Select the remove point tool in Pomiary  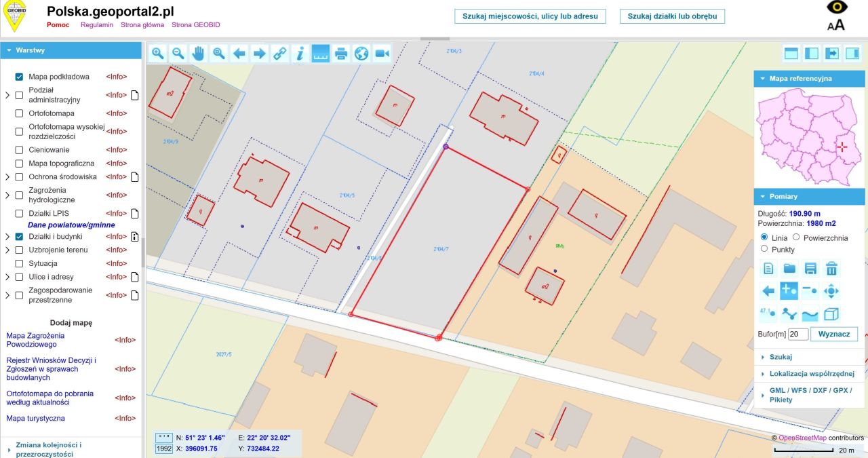pyautogui.click(x=810, y=291)
